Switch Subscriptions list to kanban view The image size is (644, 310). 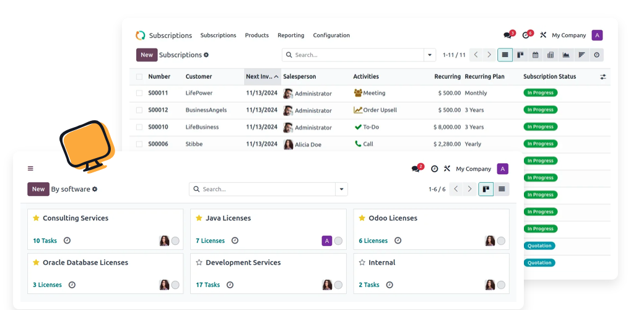(520, 55)
